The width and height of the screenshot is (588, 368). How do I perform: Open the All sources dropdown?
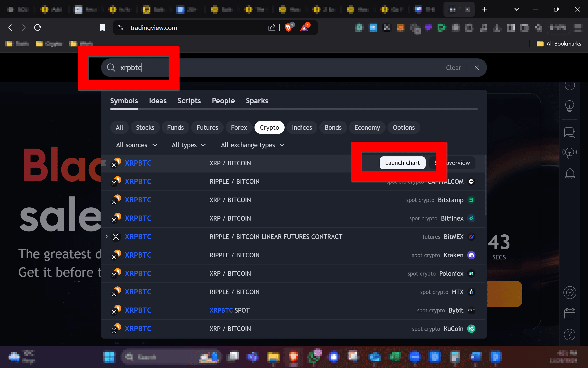(137, 145)
